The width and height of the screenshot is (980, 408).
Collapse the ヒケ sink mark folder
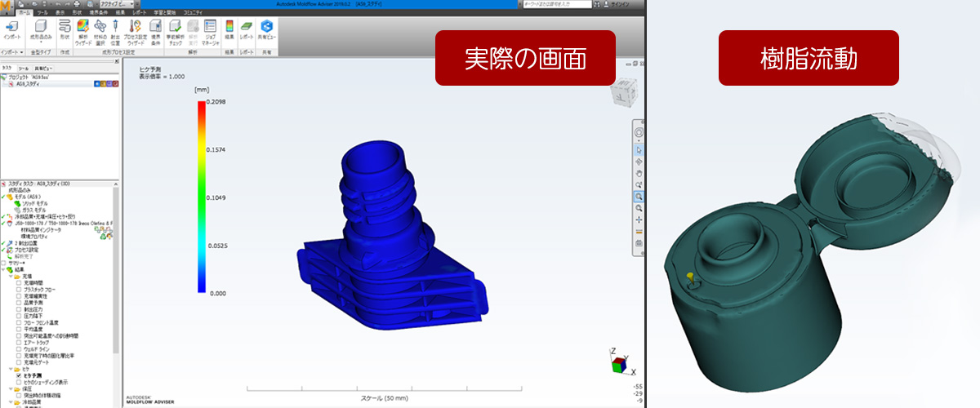[x=11, y=369]
